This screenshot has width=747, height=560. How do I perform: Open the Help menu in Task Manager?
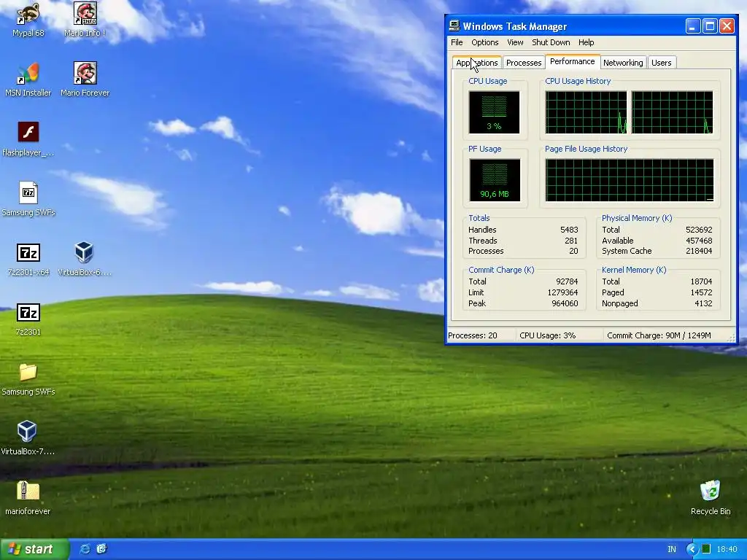(x=586, y=42)
